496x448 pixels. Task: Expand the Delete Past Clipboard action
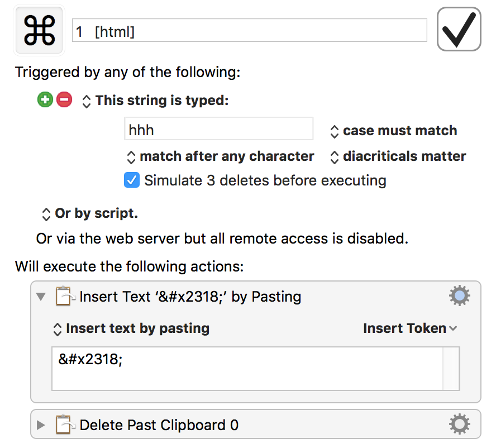pos(40,425)
